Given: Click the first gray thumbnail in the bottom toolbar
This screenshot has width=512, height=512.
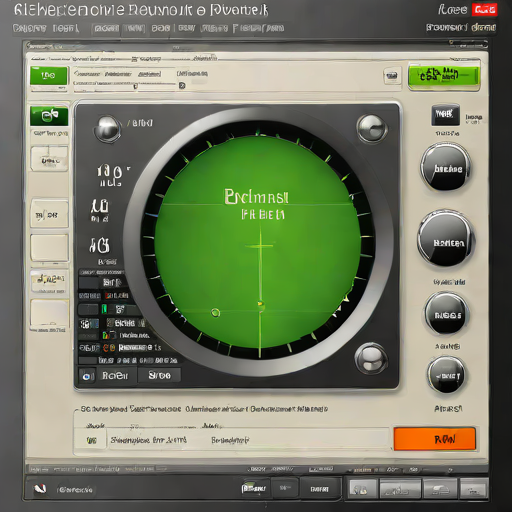Looking at the screenshot, I should pos(362,489).
